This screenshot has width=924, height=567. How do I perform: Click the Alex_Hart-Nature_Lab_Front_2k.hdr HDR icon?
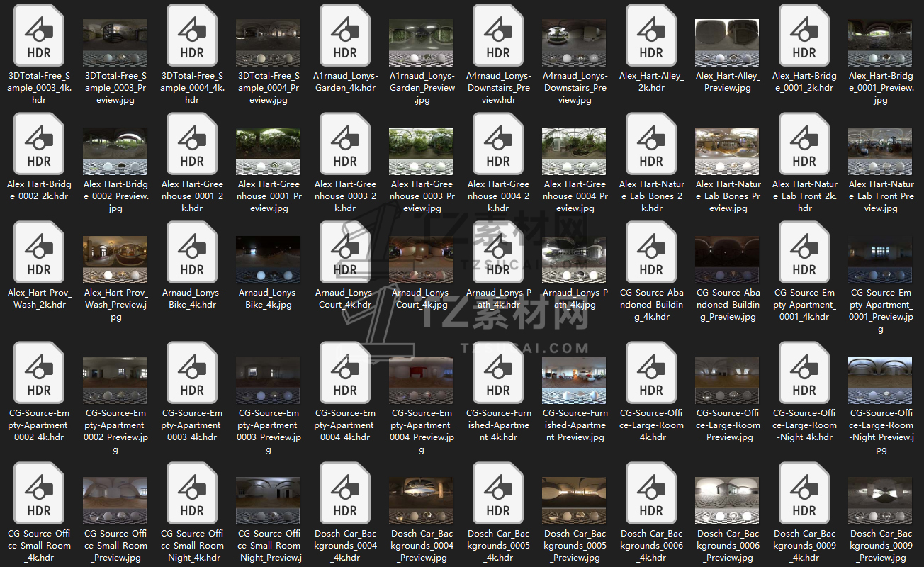pyautogui.click(x=804, y=144)
